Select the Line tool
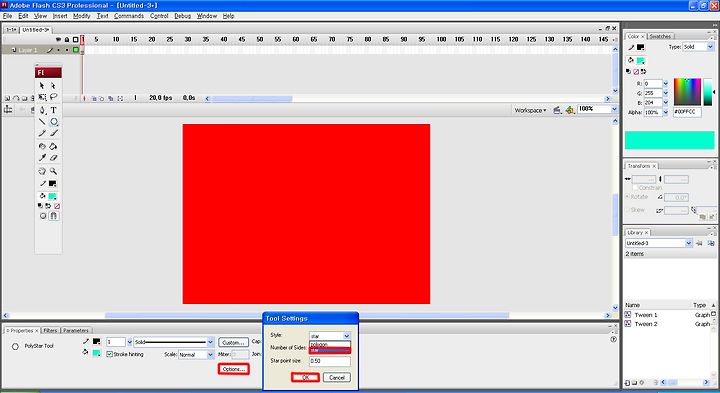 click(42, 122)
